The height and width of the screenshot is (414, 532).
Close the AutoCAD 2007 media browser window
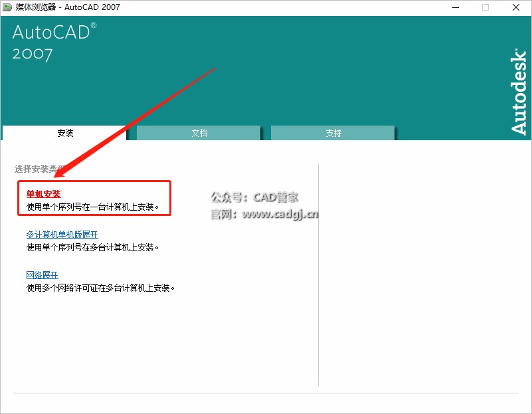[515, 7]
